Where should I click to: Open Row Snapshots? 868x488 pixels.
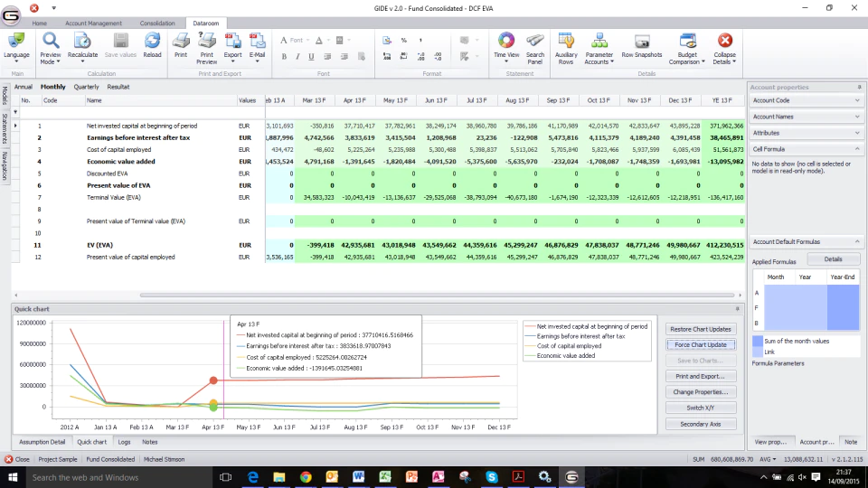pyautogui.click(x=642, y=45)
